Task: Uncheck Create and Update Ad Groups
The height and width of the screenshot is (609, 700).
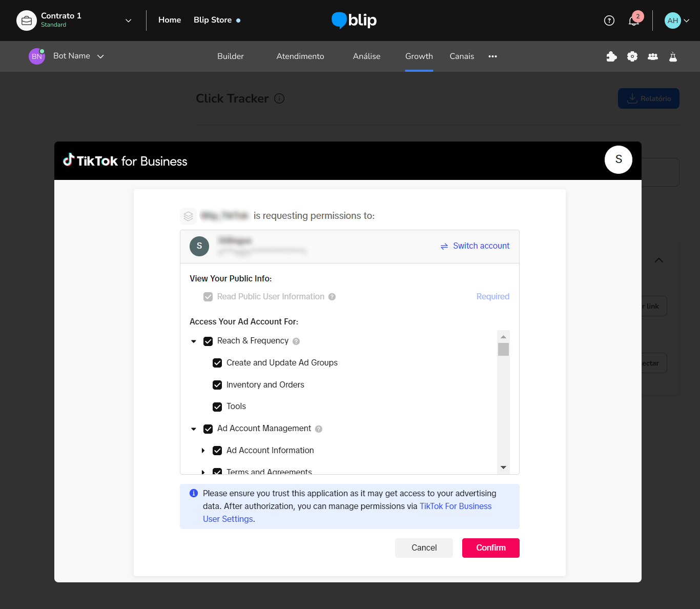Action: click(x=217, y=363)
